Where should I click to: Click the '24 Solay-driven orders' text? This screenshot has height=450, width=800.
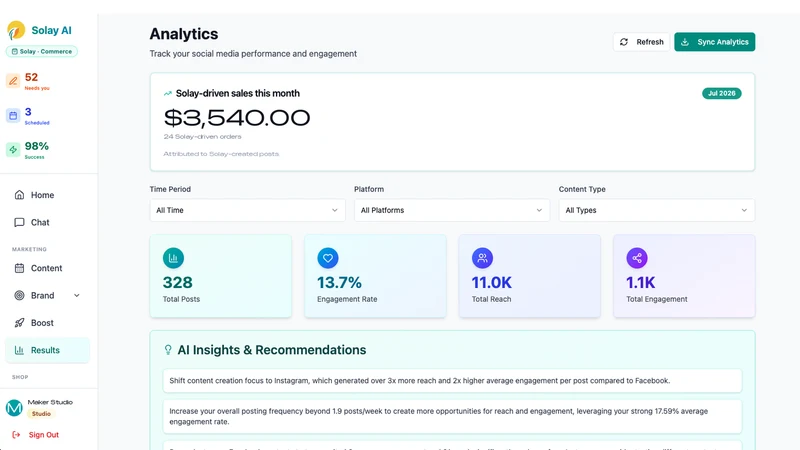(x=203, y=137)
